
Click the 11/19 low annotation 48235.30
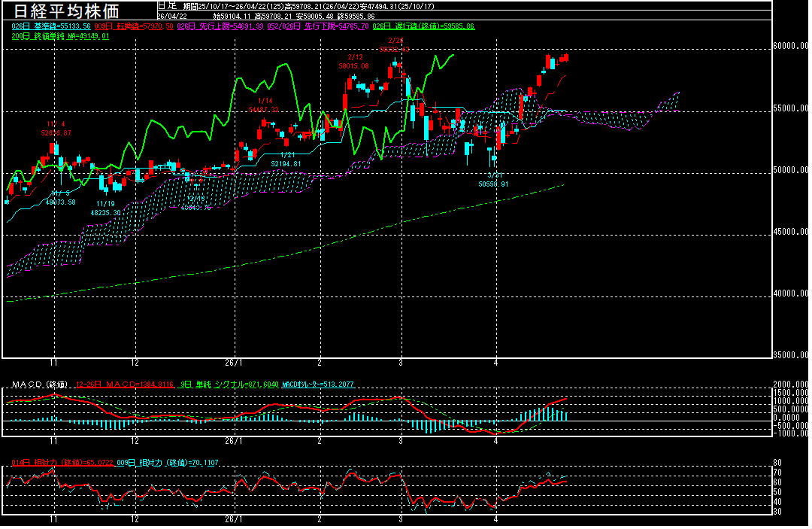105,213
